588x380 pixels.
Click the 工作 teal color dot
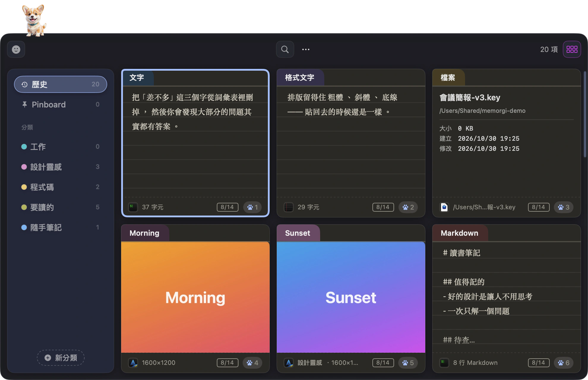click(24, 147)
